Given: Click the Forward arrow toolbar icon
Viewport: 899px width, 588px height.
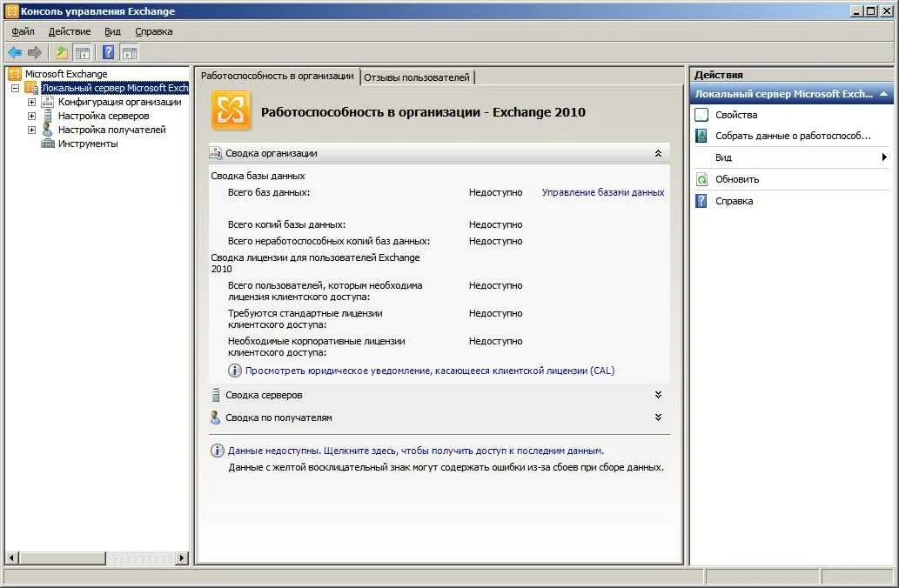Looking at the screenshot, I should pyautogui.click(x=35, y=53).
